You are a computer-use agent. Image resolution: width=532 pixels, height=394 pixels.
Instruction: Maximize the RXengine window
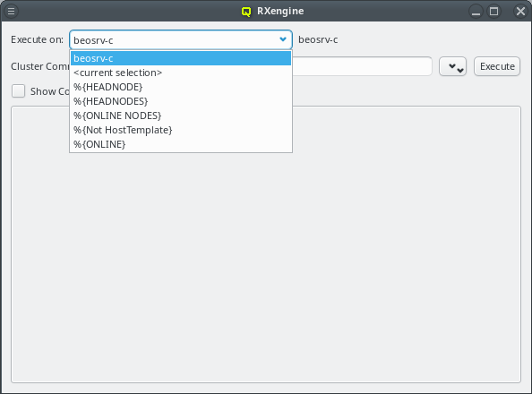pos(494,12)
